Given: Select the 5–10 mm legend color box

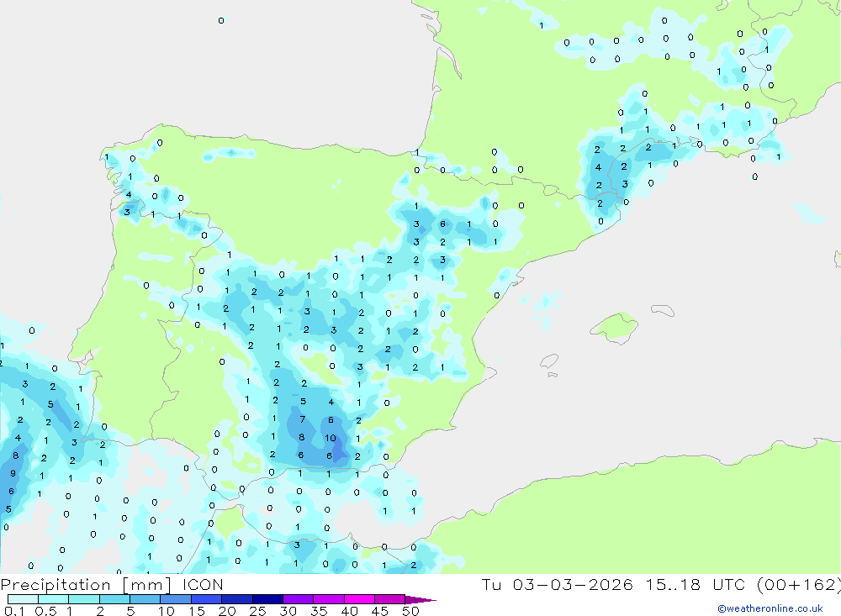Looking at the screenshot, I should click(145, 599).
